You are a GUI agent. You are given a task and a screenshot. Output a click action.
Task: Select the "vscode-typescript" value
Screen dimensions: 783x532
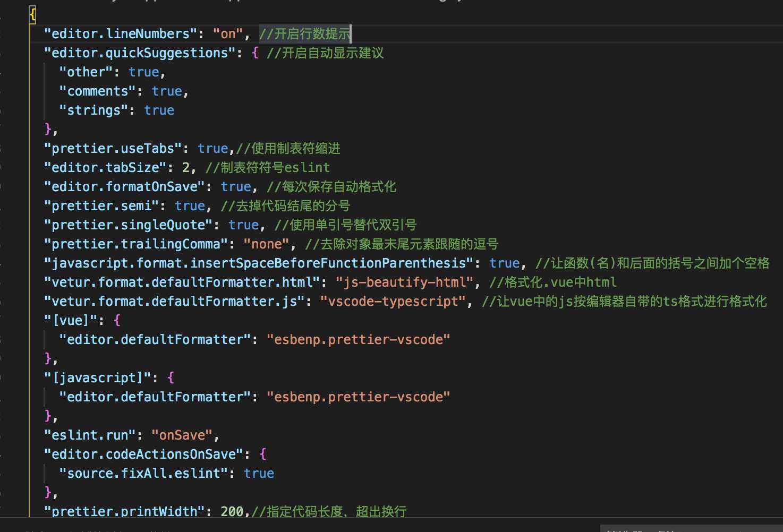[x=393, y=302]
